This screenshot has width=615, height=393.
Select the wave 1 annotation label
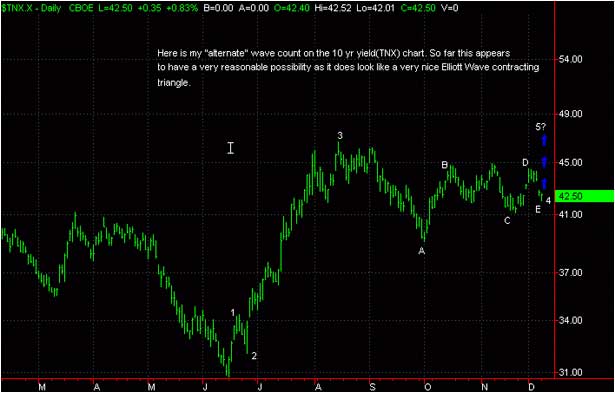coord(233,313)
